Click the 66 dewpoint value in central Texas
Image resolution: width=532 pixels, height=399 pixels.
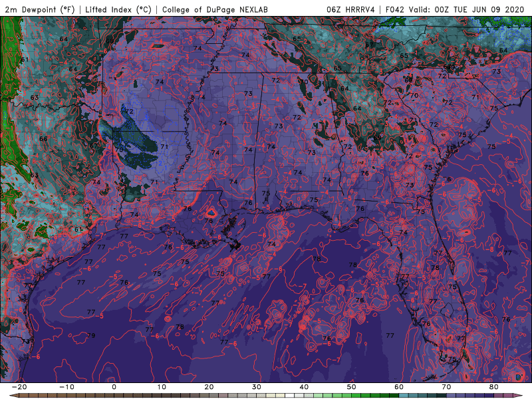43,139
